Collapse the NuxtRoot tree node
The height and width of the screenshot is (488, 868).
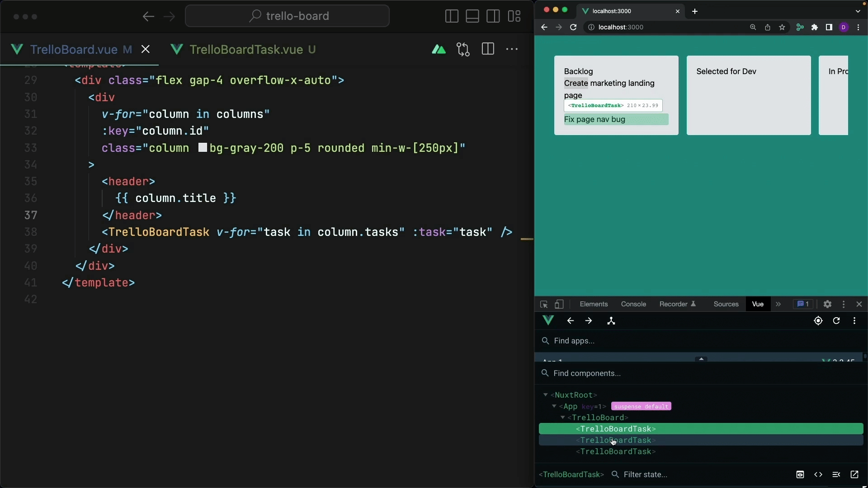tap(546, 395)
